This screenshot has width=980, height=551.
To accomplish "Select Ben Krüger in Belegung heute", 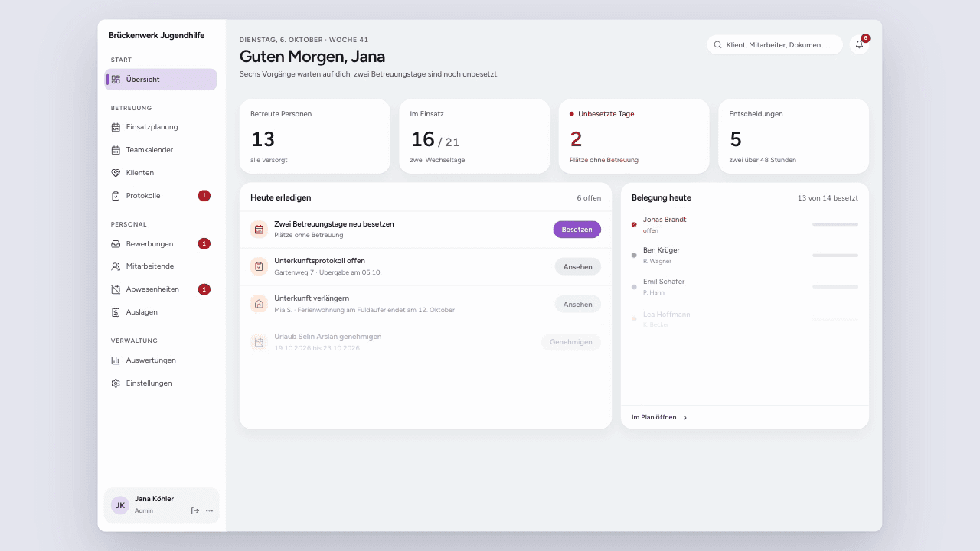I will [x=745, y=256].
